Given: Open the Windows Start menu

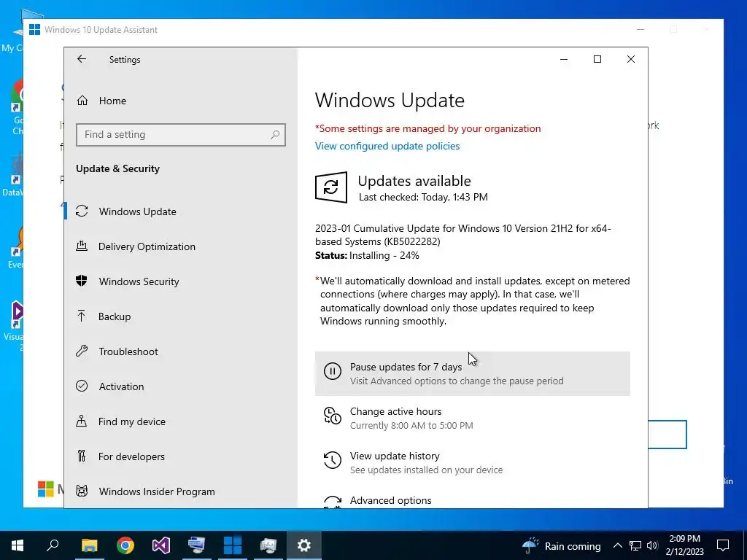Looking at the screenshot, I should point(18,545).
